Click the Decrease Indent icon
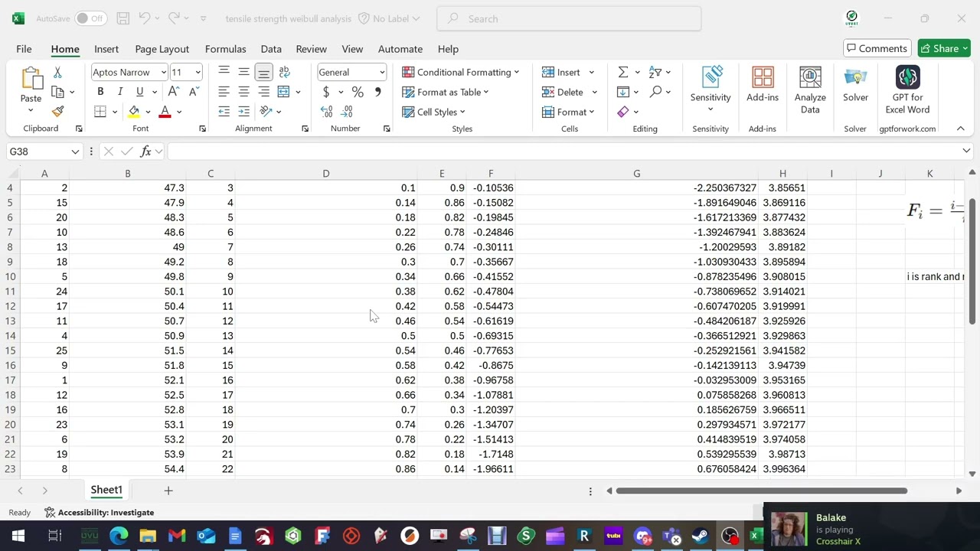Screen dimensions: 980x551 pyautogui.click(x=224, y=112)
